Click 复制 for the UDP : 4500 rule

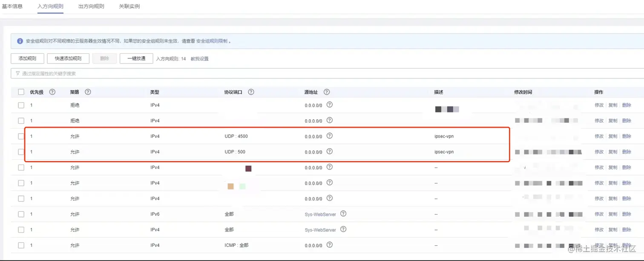tap(612, 136)
